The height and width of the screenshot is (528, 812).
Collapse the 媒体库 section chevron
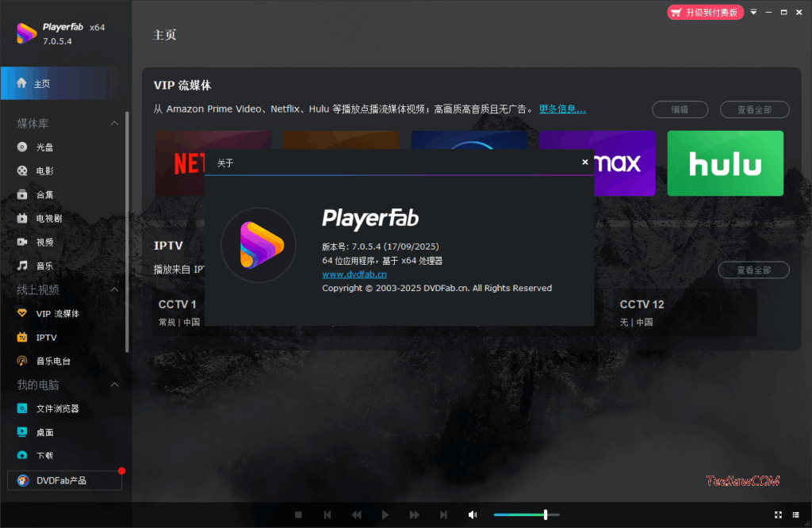(x=114, y=123)
